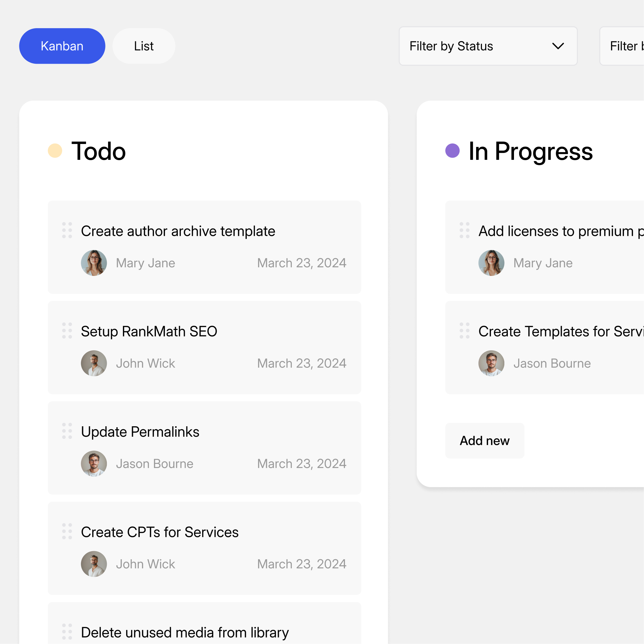Click the March 23, 2024 date on Update Permalinks

click(302, 464)
